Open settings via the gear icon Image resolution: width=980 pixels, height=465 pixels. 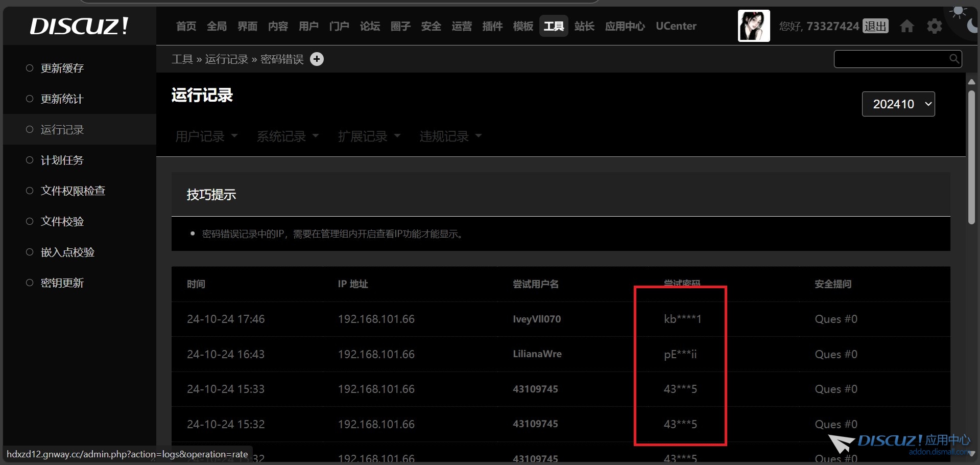(935, 26)
